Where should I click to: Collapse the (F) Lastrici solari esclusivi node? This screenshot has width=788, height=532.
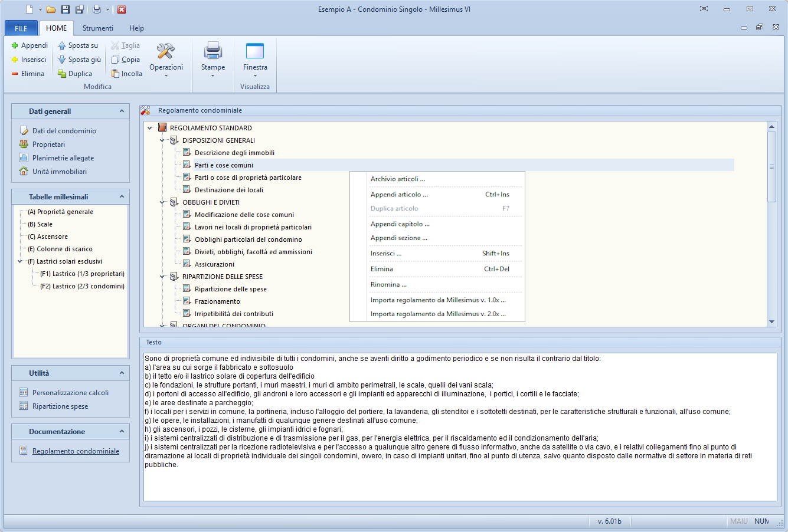click(x=21, y=261)
